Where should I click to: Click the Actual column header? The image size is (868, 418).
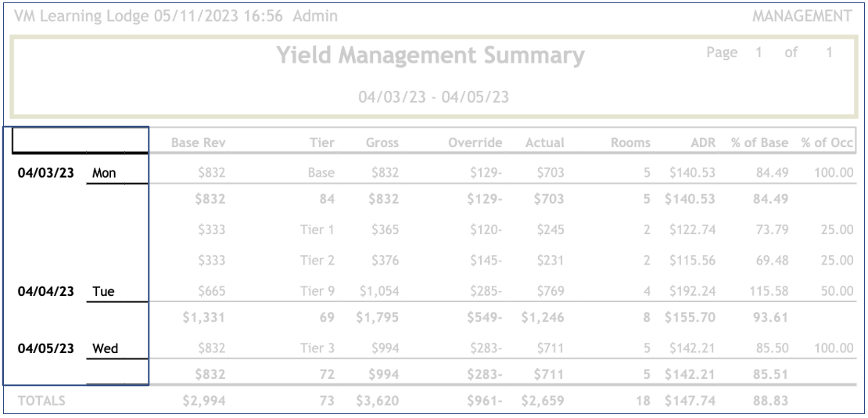click(545, 142)
